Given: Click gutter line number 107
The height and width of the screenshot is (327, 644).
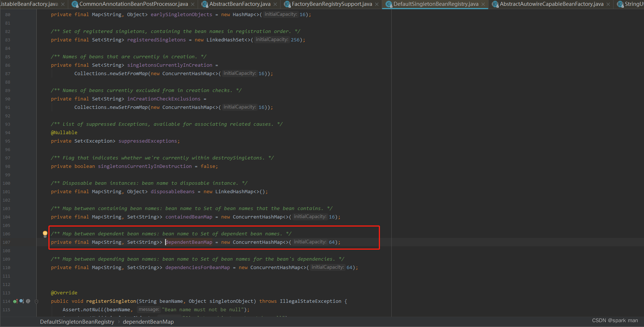Looking at the screenshot, I should [x=7, y=242].
